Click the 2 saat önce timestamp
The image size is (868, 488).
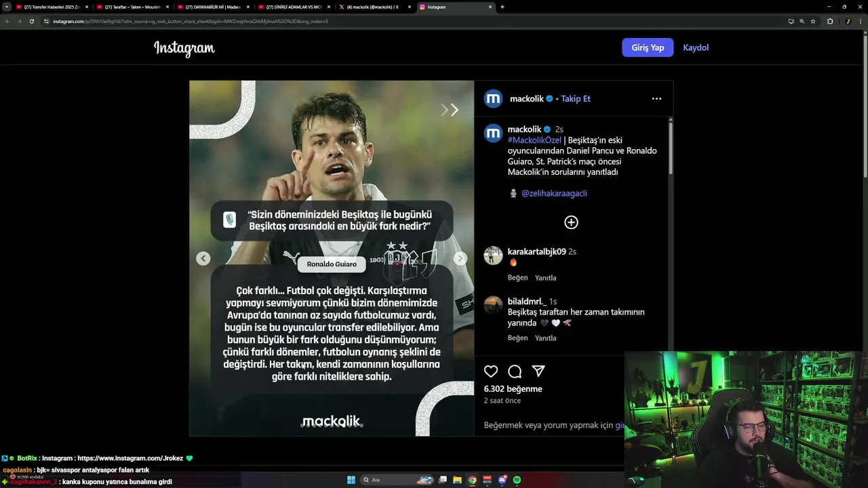[502, 401]
